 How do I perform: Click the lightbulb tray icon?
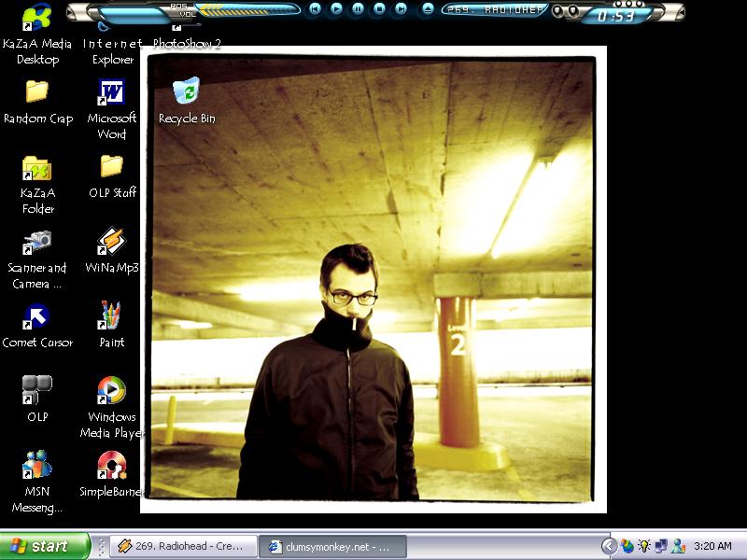pos(644,546)
